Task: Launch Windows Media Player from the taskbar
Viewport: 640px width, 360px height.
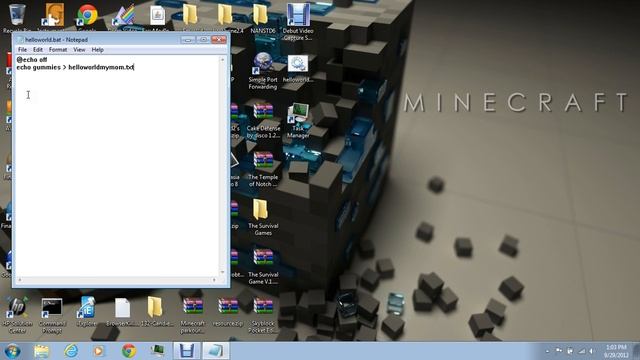Action: coord(99,351)
